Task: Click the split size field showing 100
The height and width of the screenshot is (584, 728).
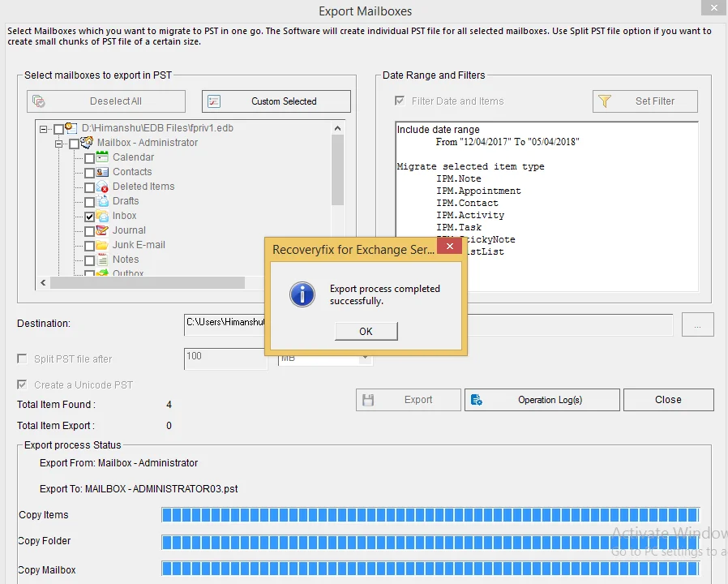Action: pos(225,359)
